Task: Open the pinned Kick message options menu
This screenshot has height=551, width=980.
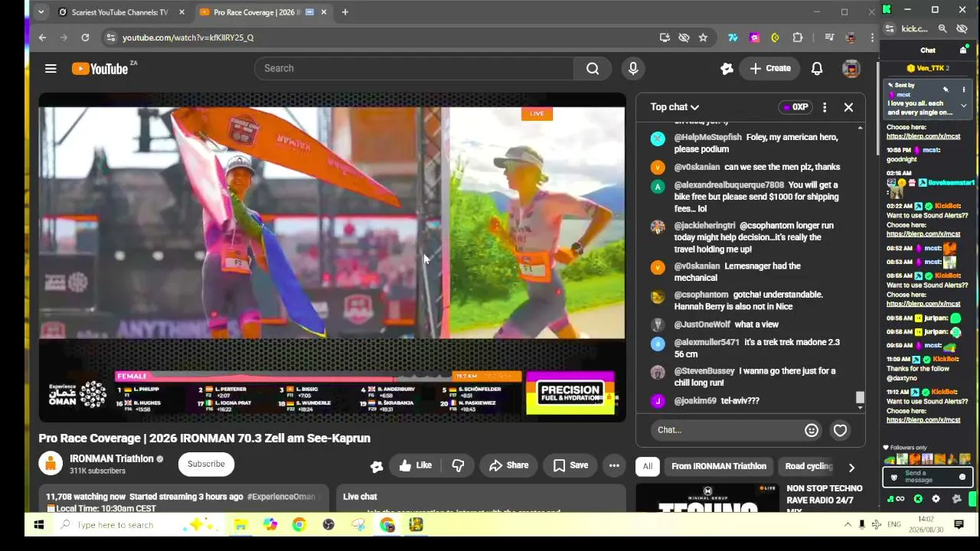Action: click(963, 90)
